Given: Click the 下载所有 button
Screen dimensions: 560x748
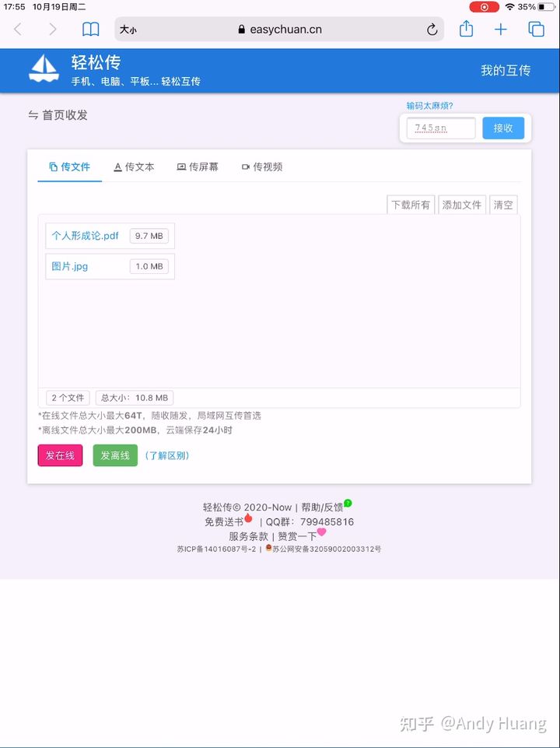Looking at the screenshot, I should tap(411, 205).
